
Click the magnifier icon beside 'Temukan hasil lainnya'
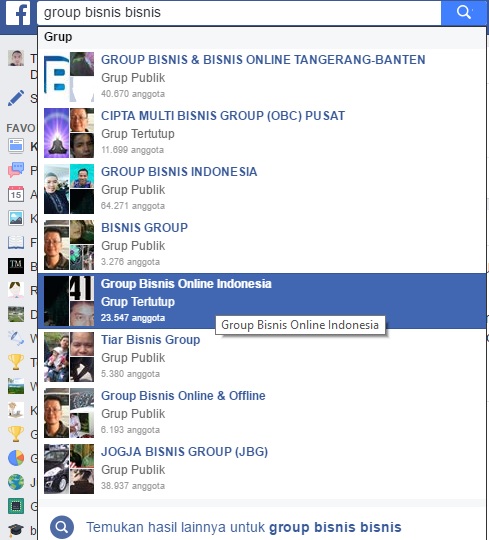pos(62,527)
